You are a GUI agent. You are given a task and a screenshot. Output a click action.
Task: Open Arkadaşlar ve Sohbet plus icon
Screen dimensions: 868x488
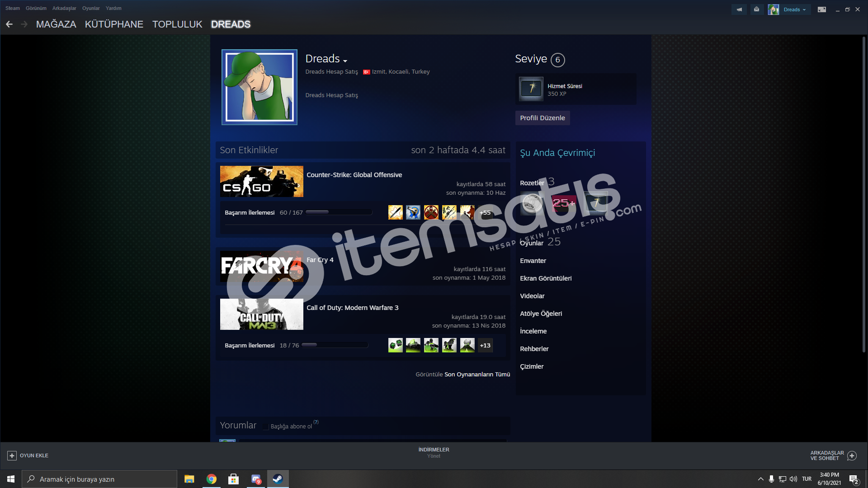coord(852,455)
